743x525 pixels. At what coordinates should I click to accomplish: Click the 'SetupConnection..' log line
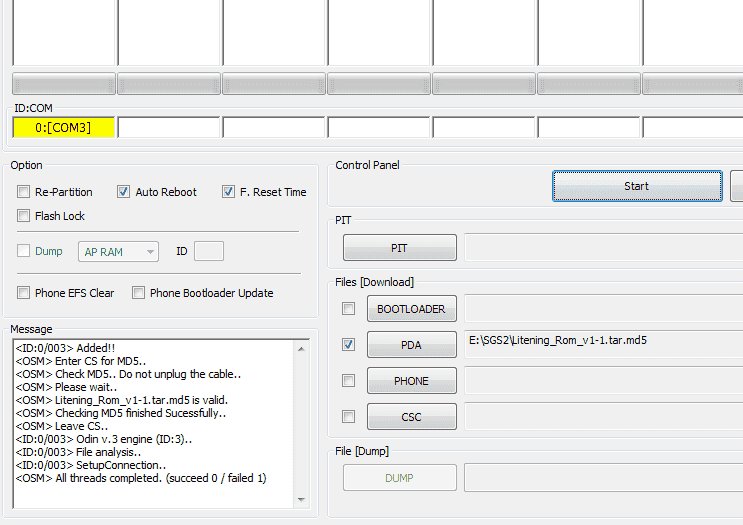click(91, 465)
